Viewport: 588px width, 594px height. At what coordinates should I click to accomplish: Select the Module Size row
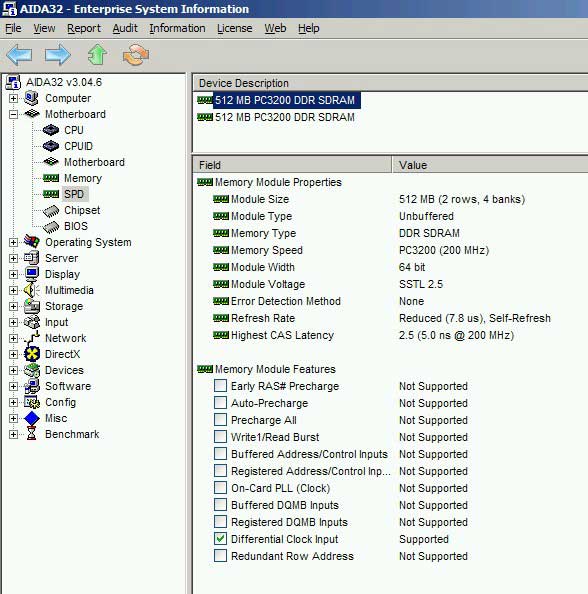tap(391, 199)
